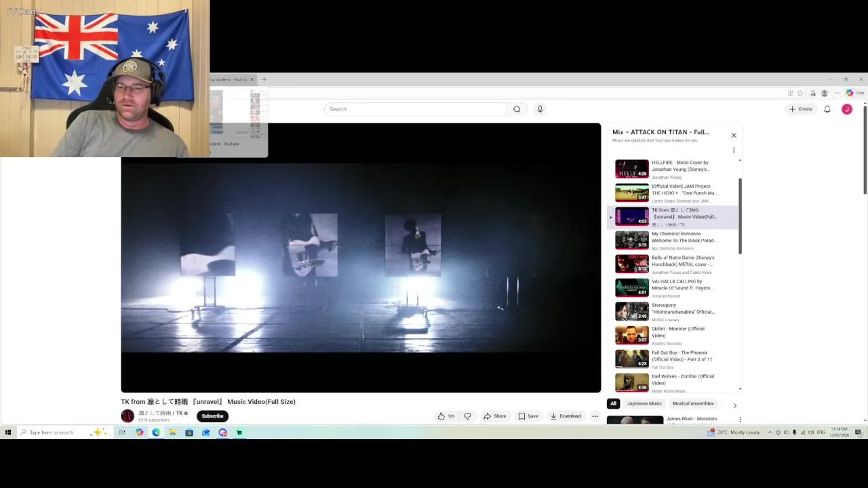Open browser favorites/collections icon

812,93
